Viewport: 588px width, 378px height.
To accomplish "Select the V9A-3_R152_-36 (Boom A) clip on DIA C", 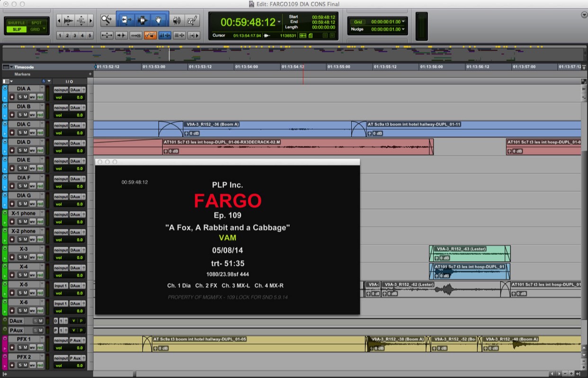I will coord(267,129).
